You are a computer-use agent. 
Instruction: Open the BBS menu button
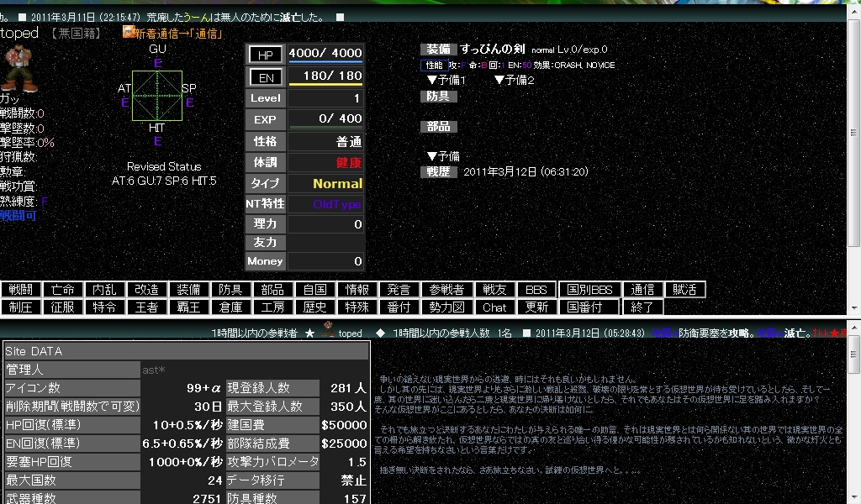pos(536,290)
